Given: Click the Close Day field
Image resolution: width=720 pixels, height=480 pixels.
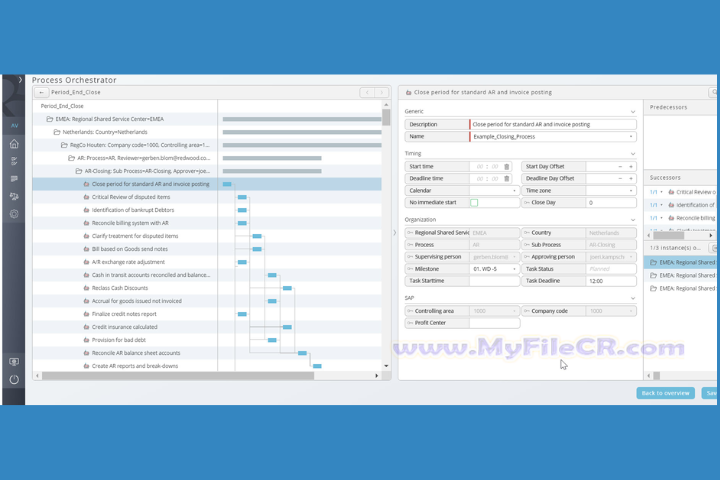Looking at the screenshot, I should 611,203.
